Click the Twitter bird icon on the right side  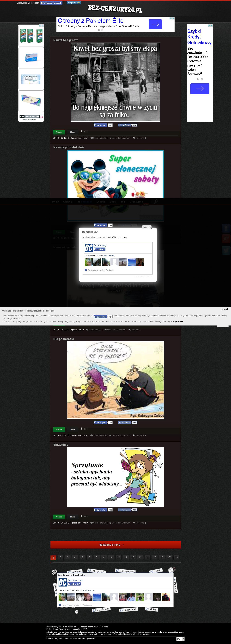point(226,250)
